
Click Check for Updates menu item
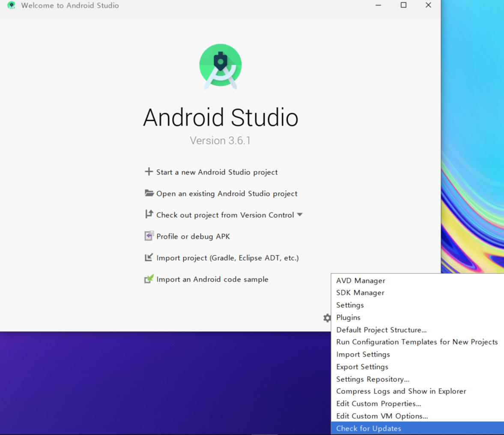(x=418, y=428)
